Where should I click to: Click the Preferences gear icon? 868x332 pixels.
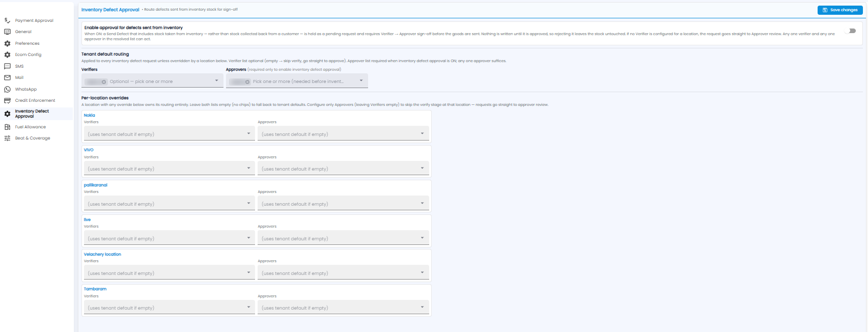[7, 43]
